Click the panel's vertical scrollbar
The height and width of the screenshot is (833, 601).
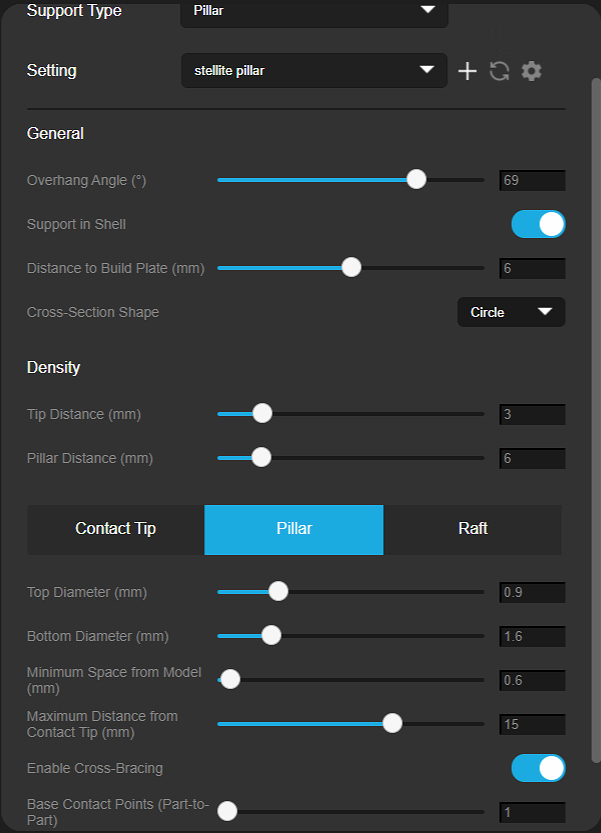pyautogui.click(x=596, y=420)
